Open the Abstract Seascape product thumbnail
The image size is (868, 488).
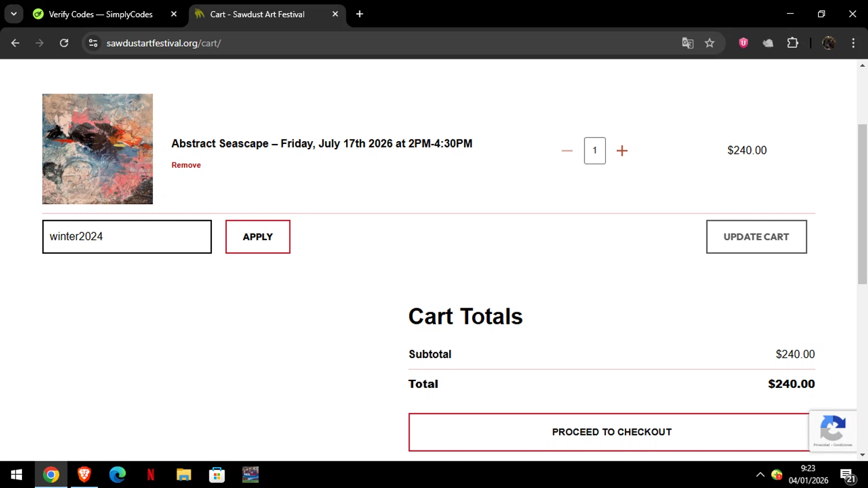[x=97, y=149]
